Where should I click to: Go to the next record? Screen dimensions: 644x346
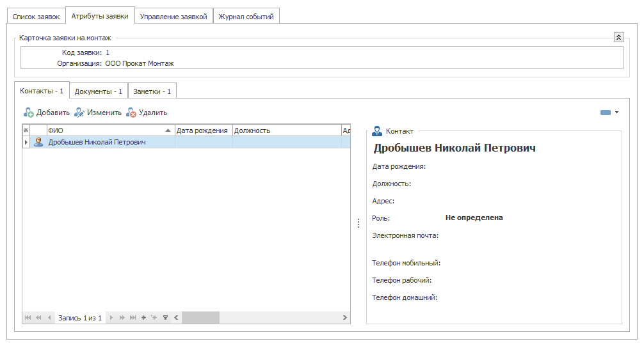(111, 317)
